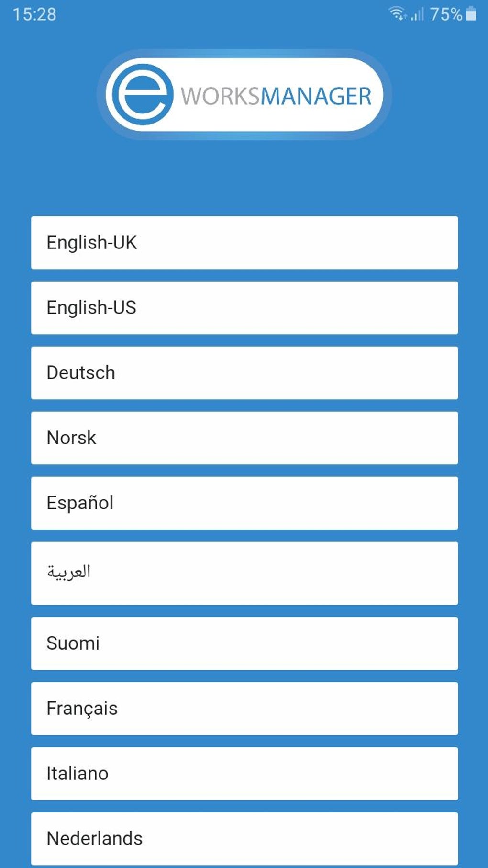Select Français as the language
Image resolution: width=488 pixels, height=868 pixels.
(x=244, y=708)
